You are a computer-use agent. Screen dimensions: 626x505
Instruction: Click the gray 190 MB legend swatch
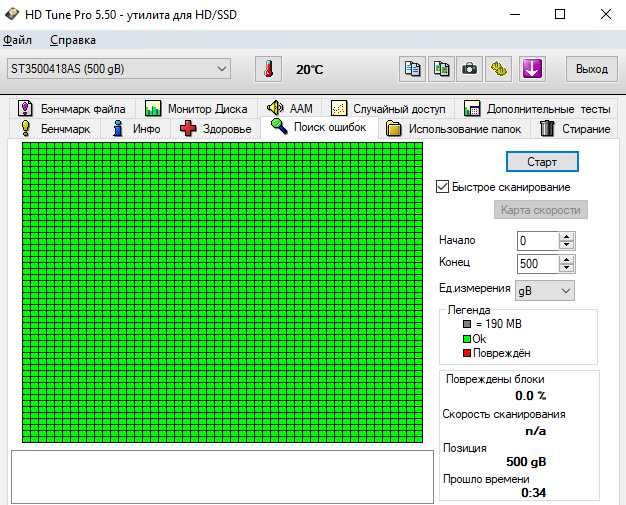[467, 324]
